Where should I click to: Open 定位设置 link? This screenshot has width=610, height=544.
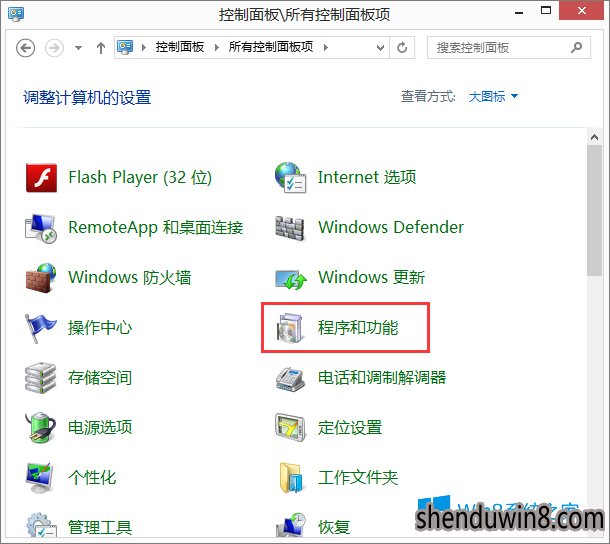pyautogui.click(x=350, y=427)
